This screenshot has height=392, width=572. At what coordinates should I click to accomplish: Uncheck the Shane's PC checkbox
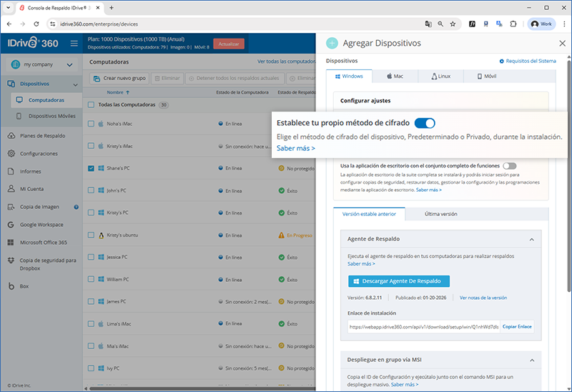coord(91,169)
